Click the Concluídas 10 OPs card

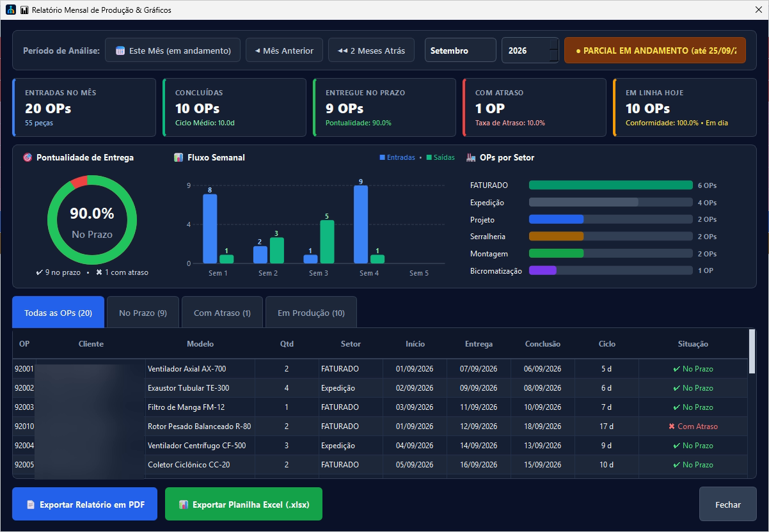234,107
